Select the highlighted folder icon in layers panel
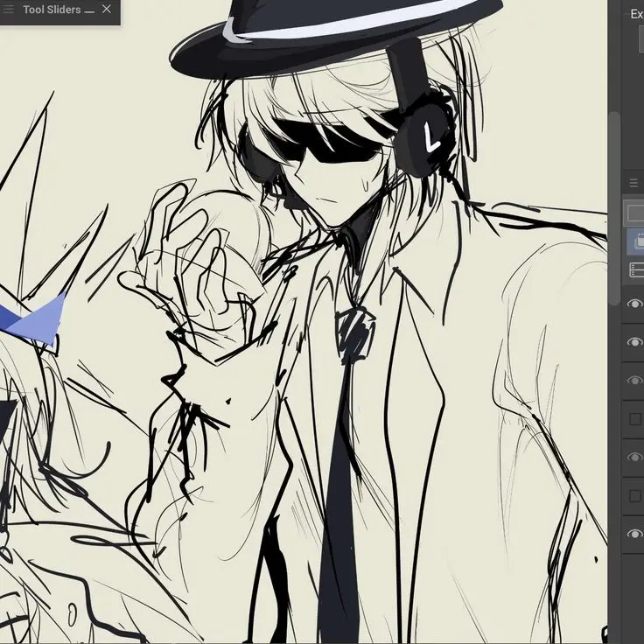Image resolution: width=644 pixels, height=644 pixels. coord(636,241)
